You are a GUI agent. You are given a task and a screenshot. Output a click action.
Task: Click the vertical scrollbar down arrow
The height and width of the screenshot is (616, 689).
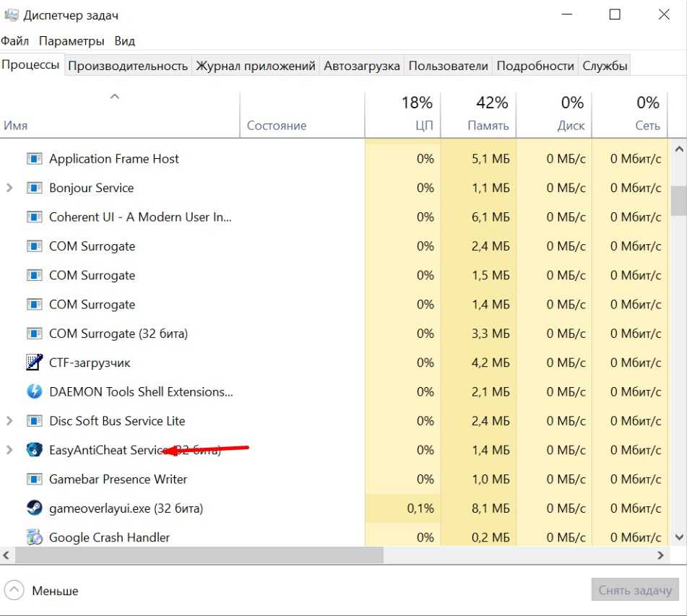(x=678, y=537)
